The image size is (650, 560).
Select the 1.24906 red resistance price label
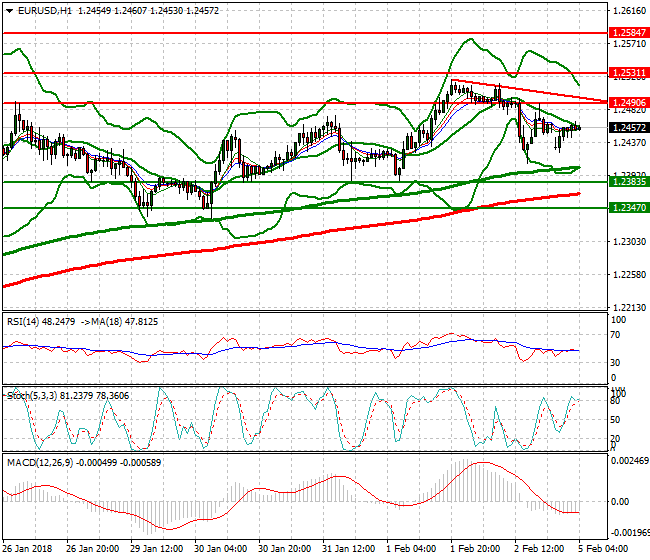629,102
